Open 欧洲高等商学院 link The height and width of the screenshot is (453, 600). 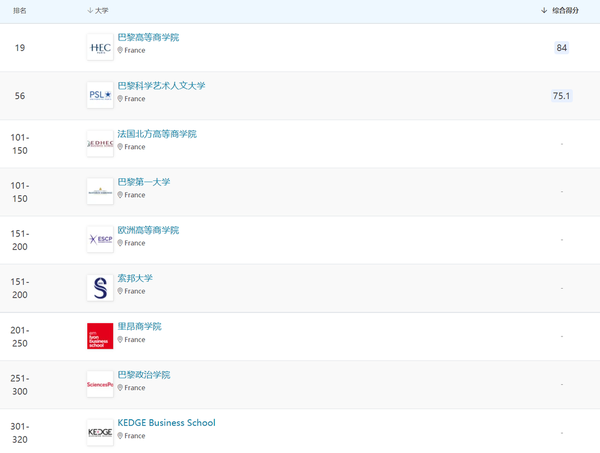[148, 230]
